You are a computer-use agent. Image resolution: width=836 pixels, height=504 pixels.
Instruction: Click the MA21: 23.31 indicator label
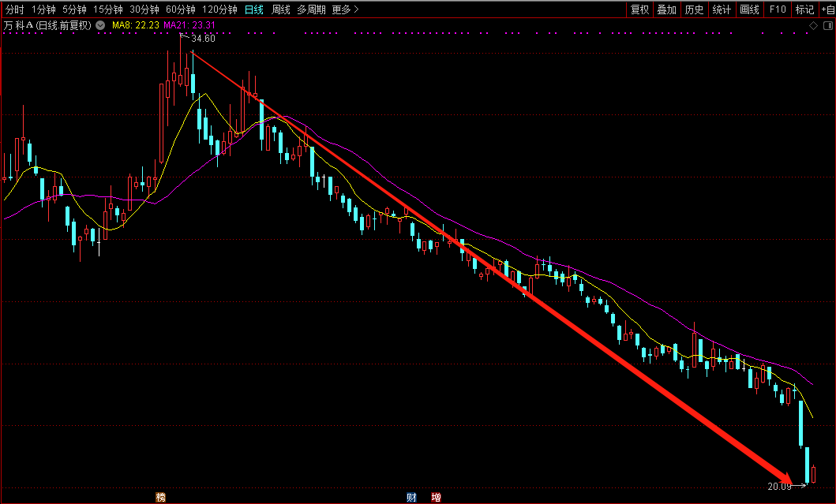coord(189,25)
